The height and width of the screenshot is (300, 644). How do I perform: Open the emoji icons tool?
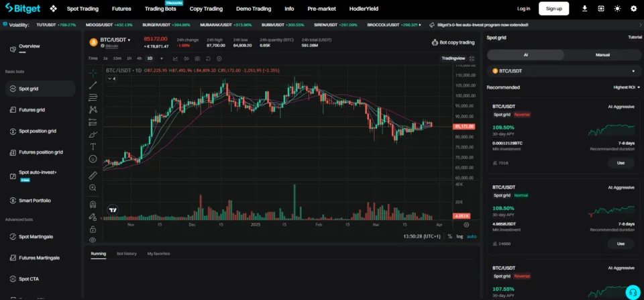coord(93,158)
